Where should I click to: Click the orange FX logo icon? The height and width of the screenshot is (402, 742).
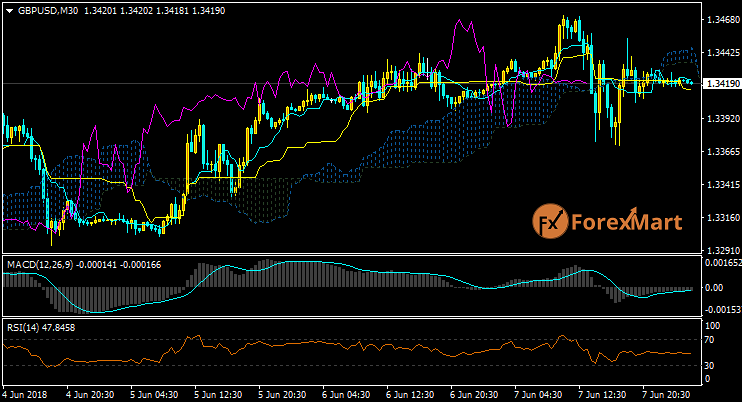pos(549,221)
